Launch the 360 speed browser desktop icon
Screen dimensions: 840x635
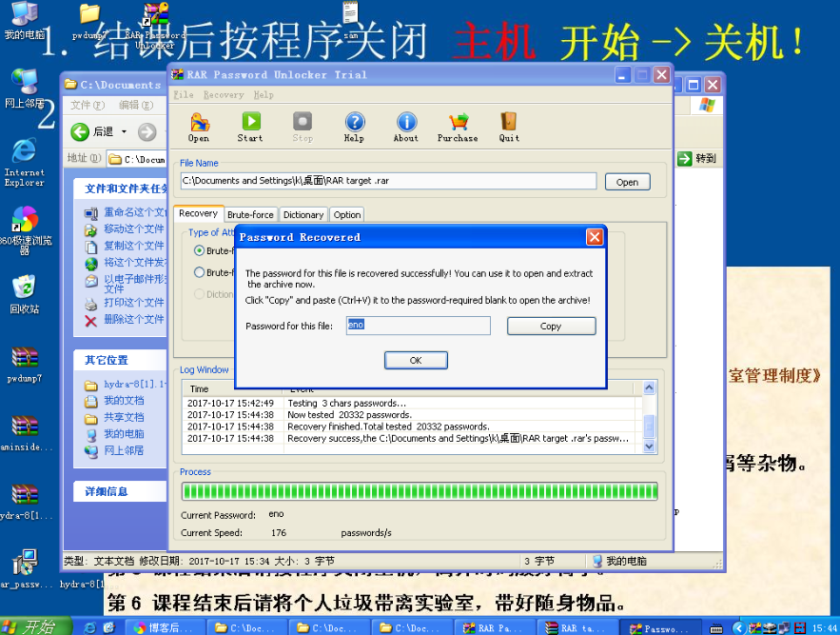coord(25,229)
